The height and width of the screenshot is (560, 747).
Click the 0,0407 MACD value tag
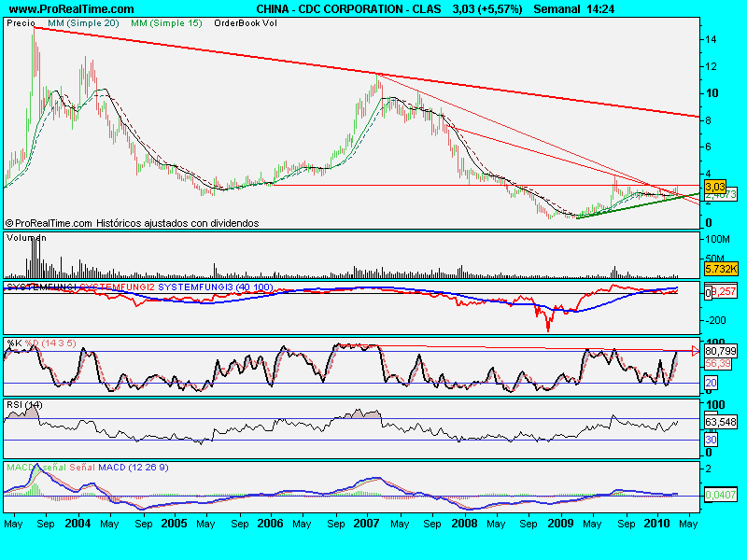(721, 496)
